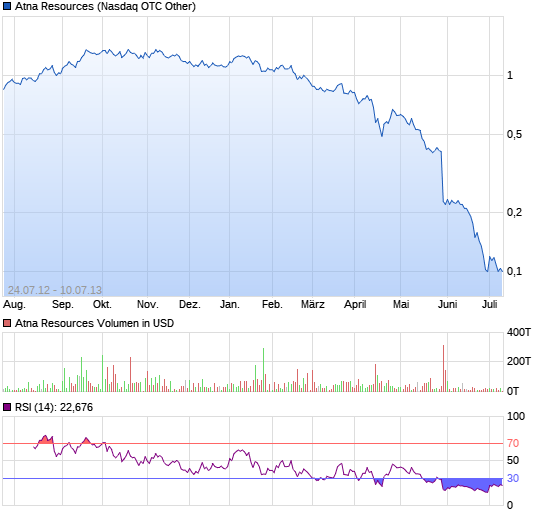Click the 'RSI (14): 22,676' label
This screenshot has width=545, height=515.
pos(54,407)
